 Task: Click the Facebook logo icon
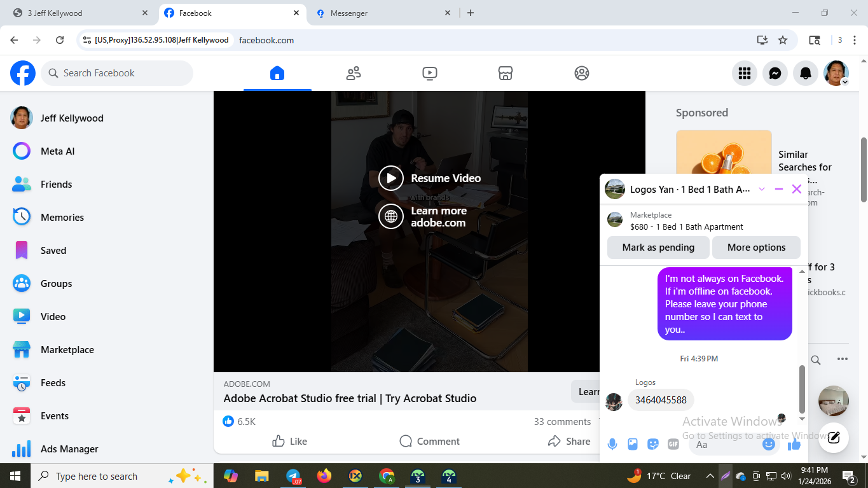tap(23, 73)
